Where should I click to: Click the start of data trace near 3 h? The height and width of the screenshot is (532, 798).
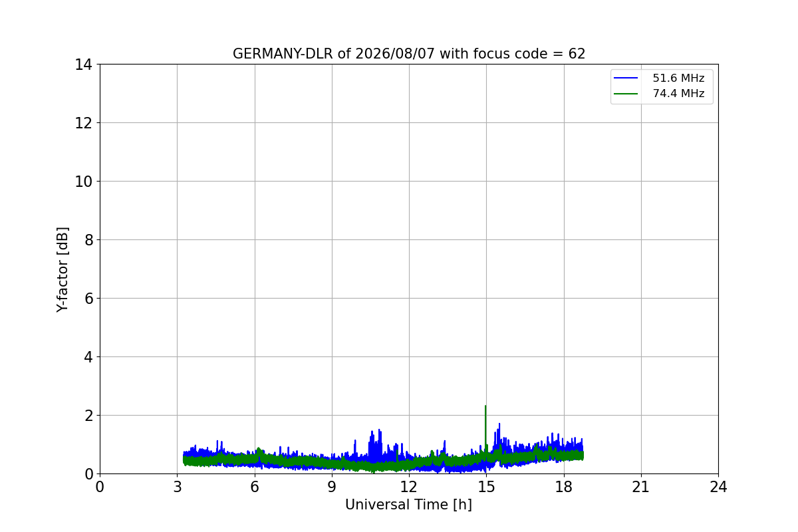pyautogui.click(x=184, y=459)
